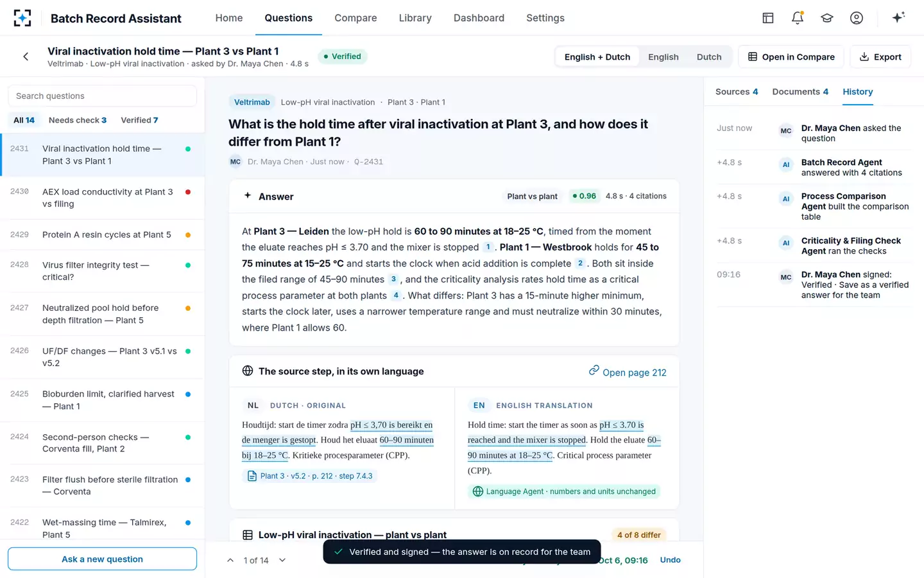Click the Batch Record Assistant logo icon
The image size is (924, 578).
point(22,18)
